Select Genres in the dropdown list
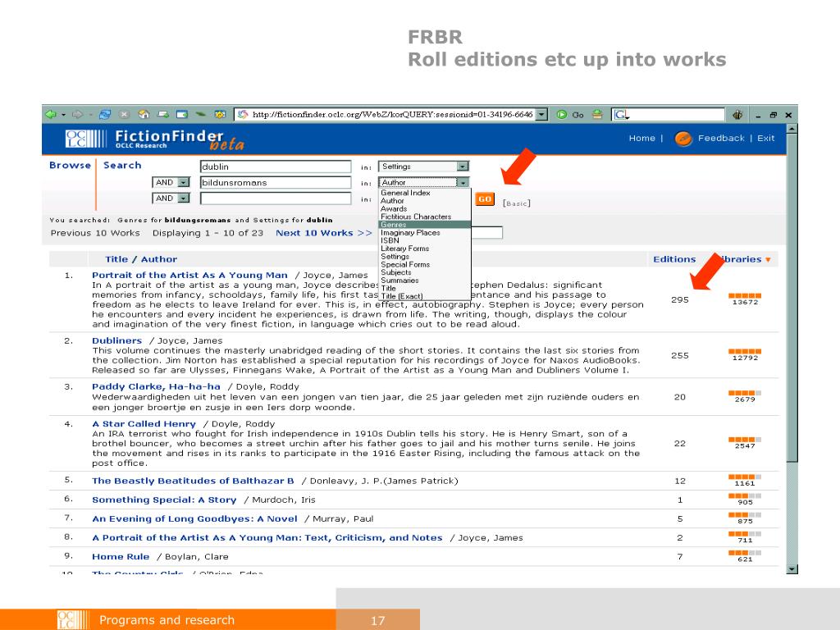The width and height of the screenshot is (840, 630). click(x=424, y=225)
